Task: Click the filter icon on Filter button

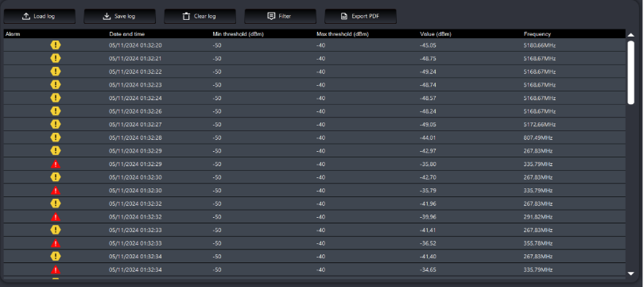Action: point(271,17)
